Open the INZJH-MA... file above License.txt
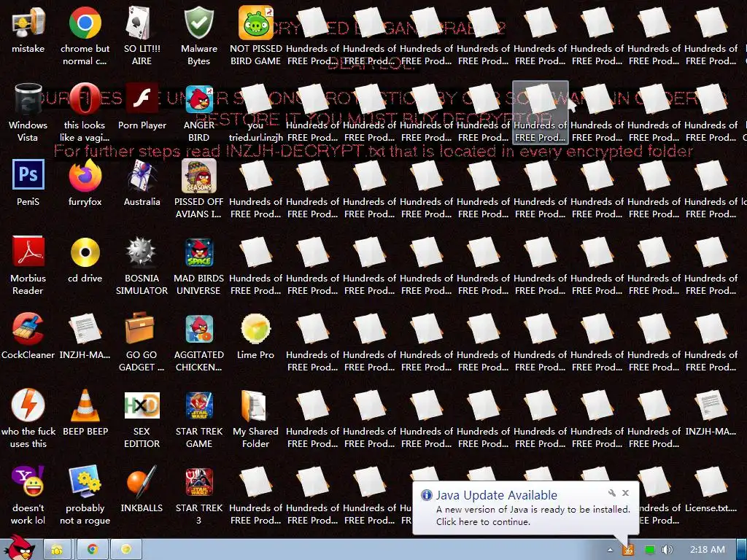This screenshot has width=747, height=560. pos(711,405)
